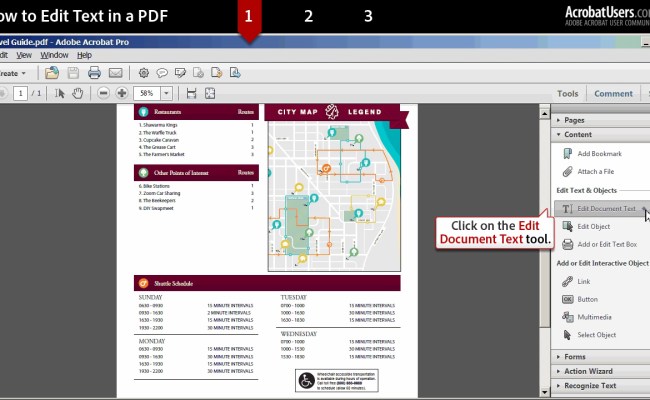The image size is (650, 400).
Task: Click the document with orange arrow icon
Action: point(216,73)
